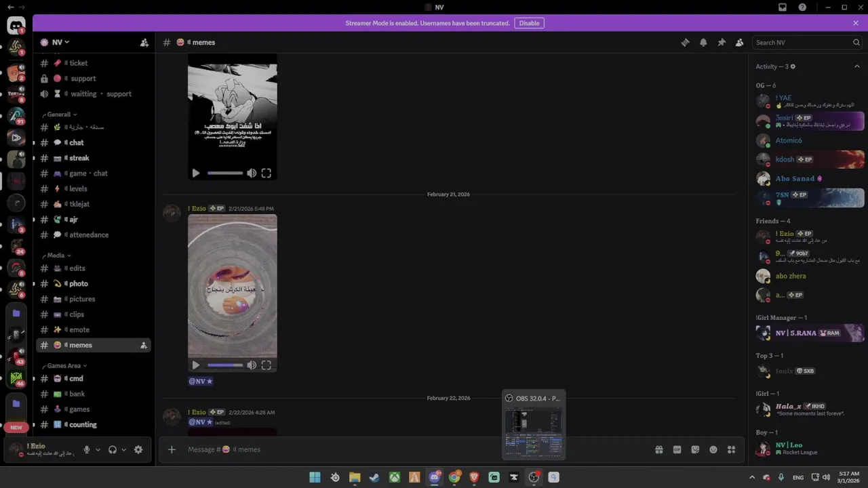Collapse the Media category
This screenshot has height=488, width=868.
58,256
